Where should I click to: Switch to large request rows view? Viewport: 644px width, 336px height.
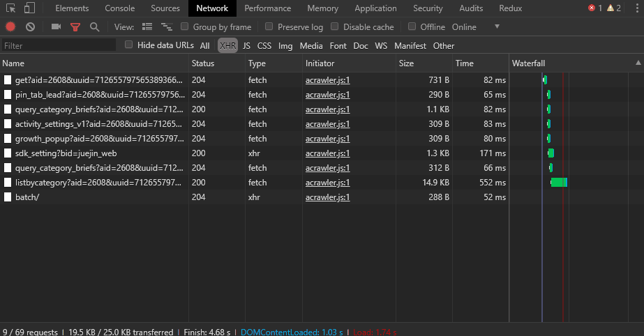tap(147, 27)
